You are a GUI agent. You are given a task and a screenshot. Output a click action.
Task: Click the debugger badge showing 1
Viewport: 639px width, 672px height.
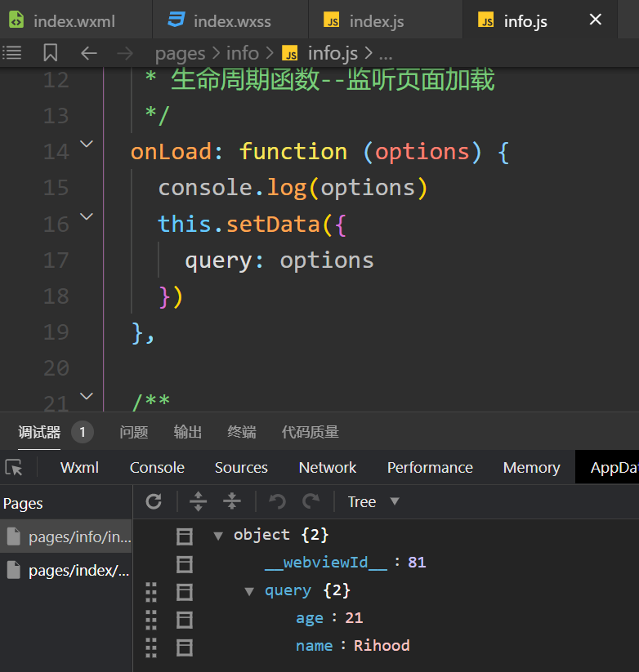pyautogui.click(x=83, y=432)
